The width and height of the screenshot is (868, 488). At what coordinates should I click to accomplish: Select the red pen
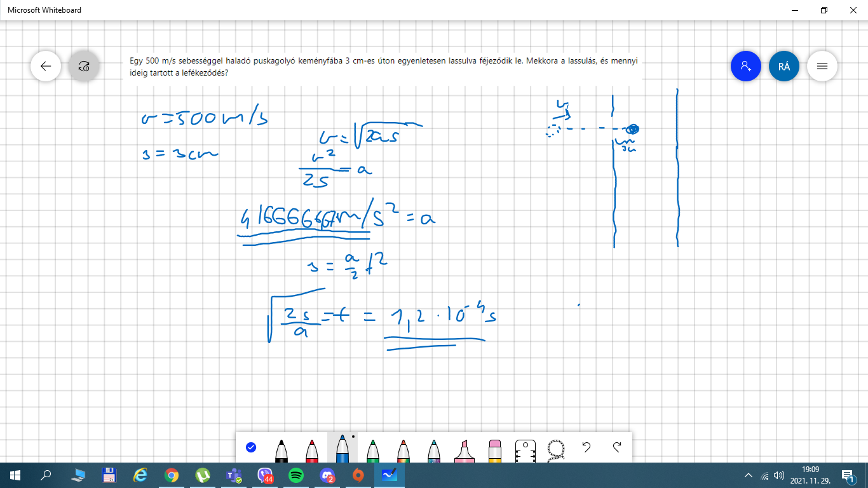tap(312, 450)
